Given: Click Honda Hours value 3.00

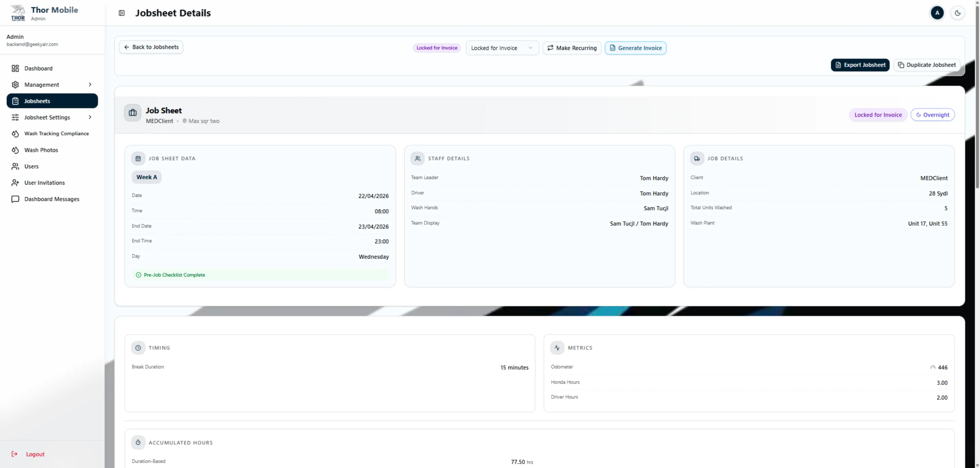Looking at the screenshot, I should pos(942,383).
